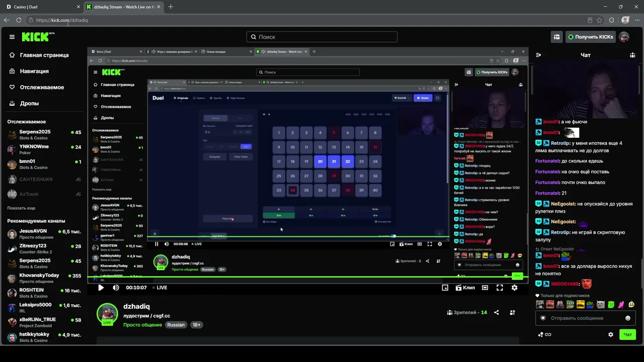Select the pink emote in subscriber emotes
Screen dimensions: 644x362
[621, 304]
